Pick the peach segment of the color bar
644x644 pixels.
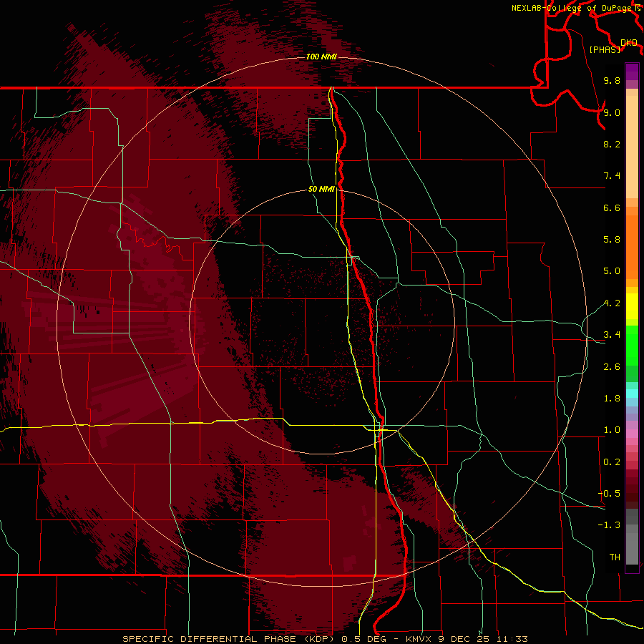coord(632,147)
